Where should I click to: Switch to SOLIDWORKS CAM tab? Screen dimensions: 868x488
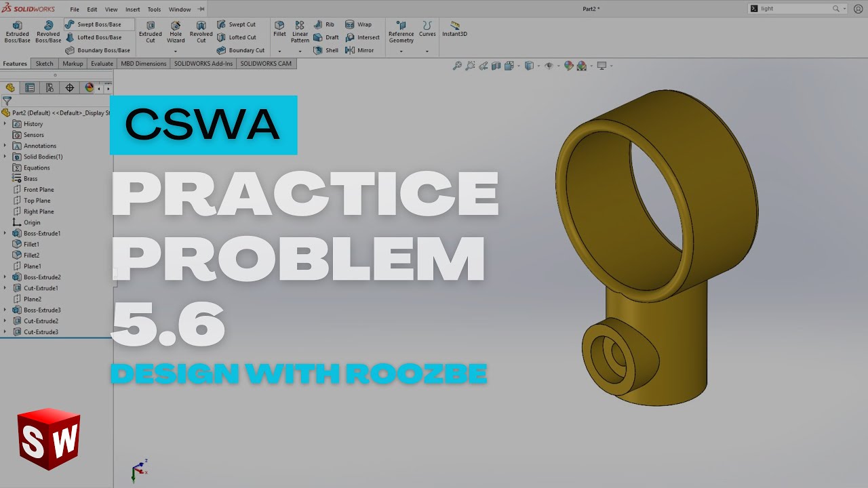tap(266, 64)
